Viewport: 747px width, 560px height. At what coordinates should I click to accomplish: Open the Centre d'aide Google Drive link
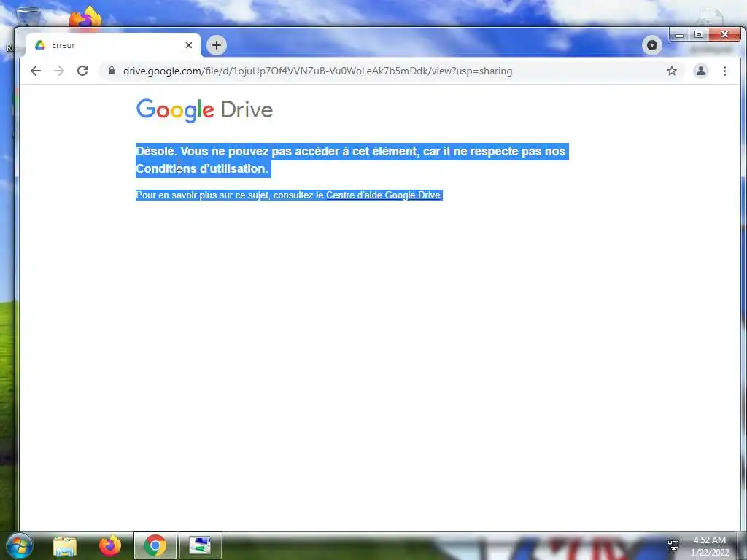click(383, 195)
